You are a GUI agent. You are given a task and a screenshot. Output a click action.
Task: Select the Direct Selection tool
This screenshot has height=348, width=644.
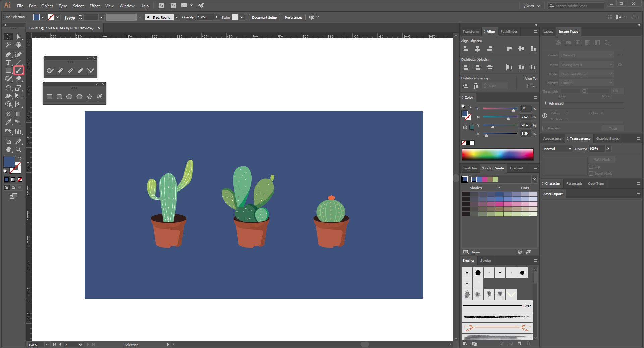tap(19, 37)
